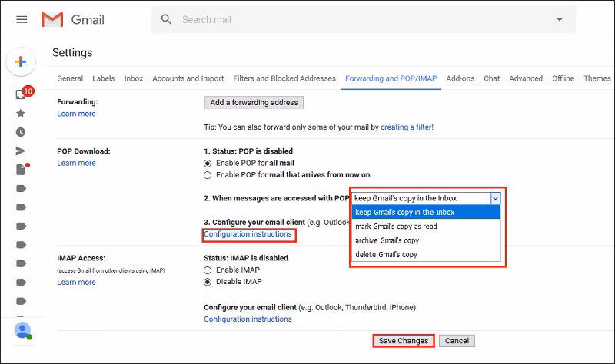The height and width of the screenshot is (364, 615).
Task: Select Enable POP for mail from now on
Action: coord(208,174)
